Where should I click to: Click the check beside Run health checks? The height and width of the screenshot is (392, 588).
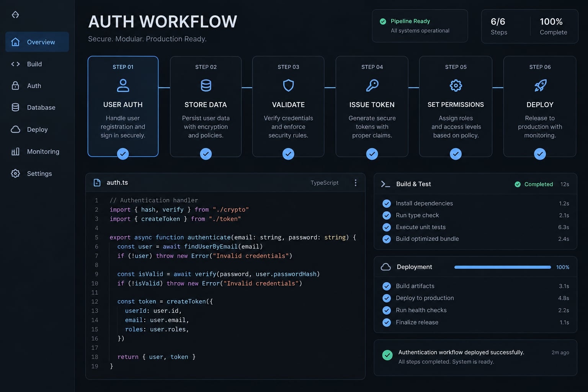387,310
